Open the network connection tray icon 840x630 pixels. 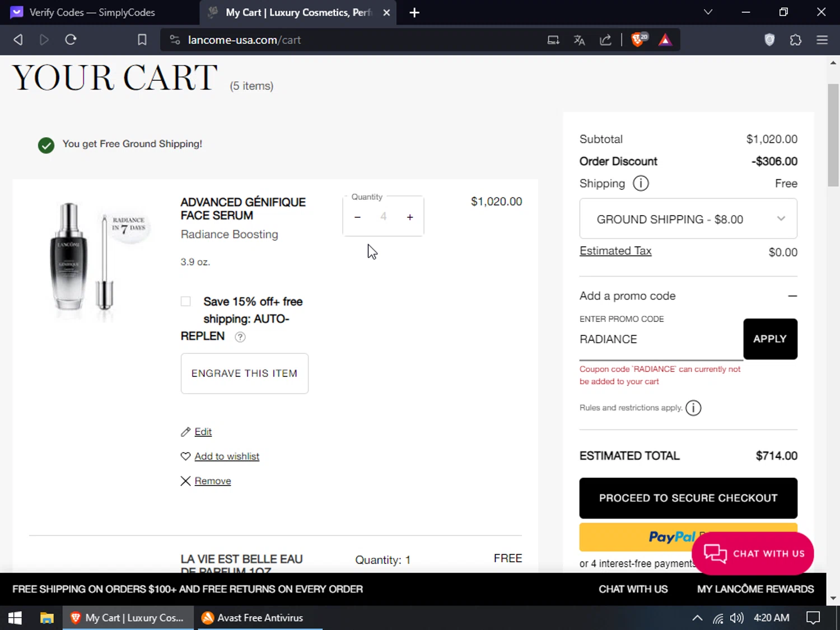(x=718, y=618)
